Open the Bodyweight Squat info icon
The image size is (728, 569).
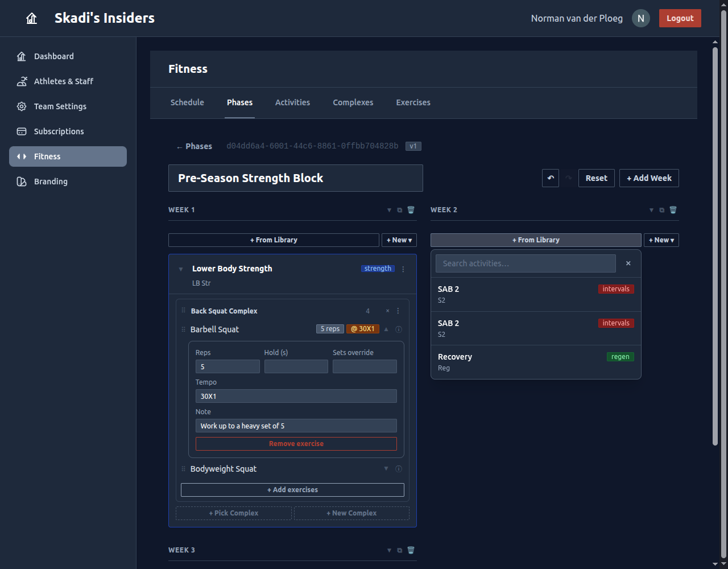point(399,469)
